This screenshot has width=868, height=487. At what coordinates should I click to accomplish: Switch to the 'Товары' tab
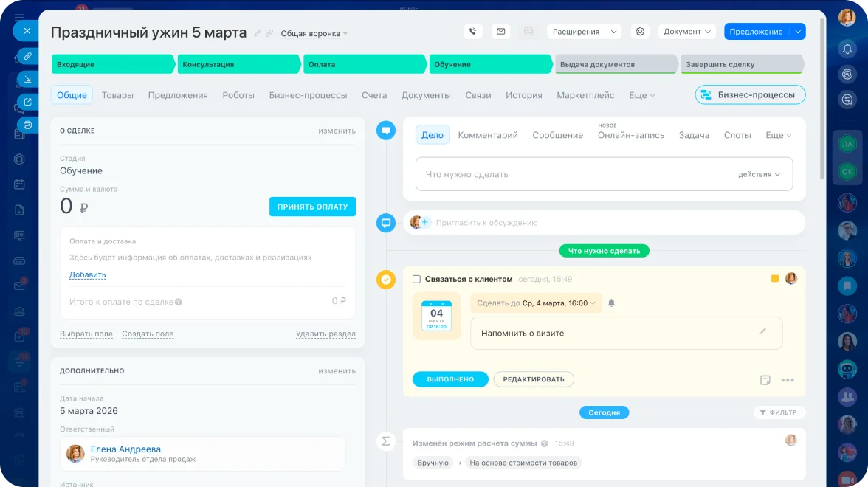pos(117,95)
